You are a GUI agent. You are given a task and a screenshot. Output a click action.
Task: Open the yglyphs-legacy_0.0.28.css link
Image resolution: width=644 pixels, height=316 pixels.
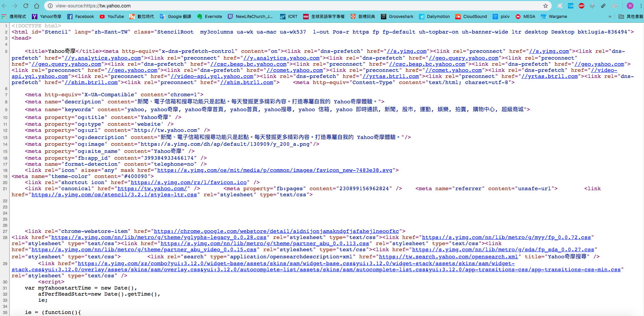tap(159, 237)
